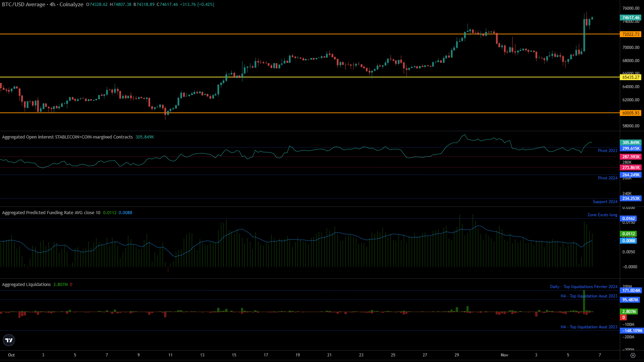The height and width of the screenshot is (362, 644).
Task: Click the green 74617.46 current price label
Action: [x=631, y=17]
